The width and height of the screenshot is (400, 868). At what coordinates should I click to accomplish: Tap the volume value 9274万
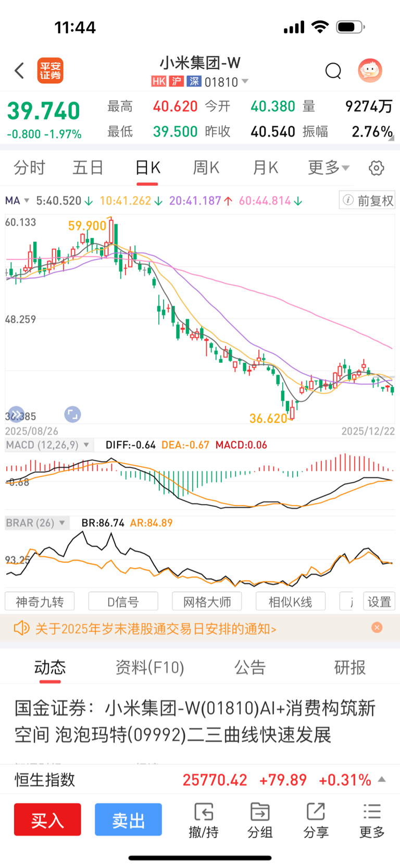(369, 106)
